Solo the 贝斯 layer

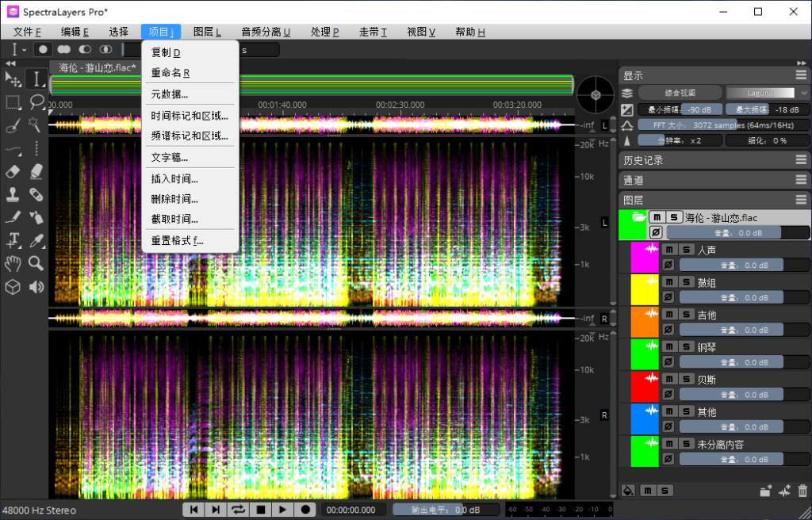(x=686, y=379)
